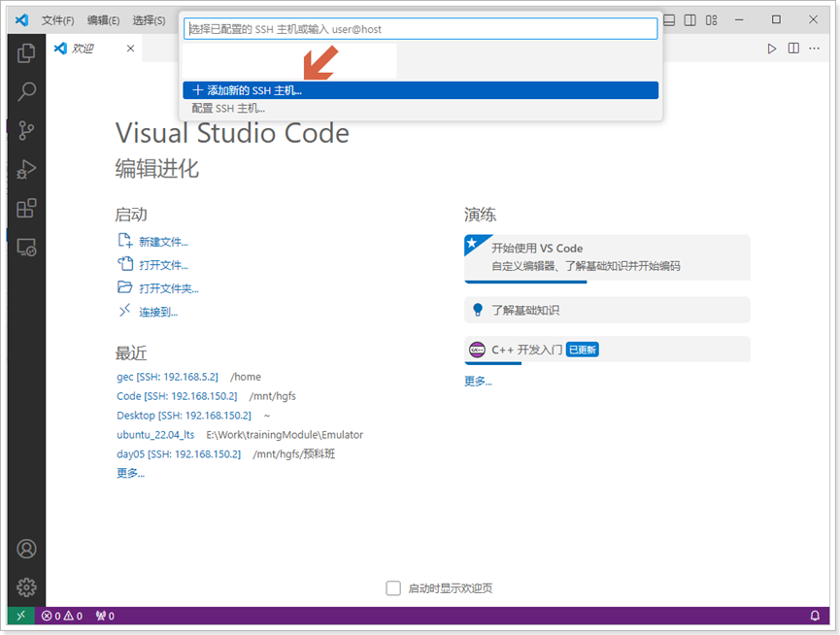This screenshot has height=635, width=840.
Task: Open recent gec SSH 192.168.5.2
Action: point(167,377)
